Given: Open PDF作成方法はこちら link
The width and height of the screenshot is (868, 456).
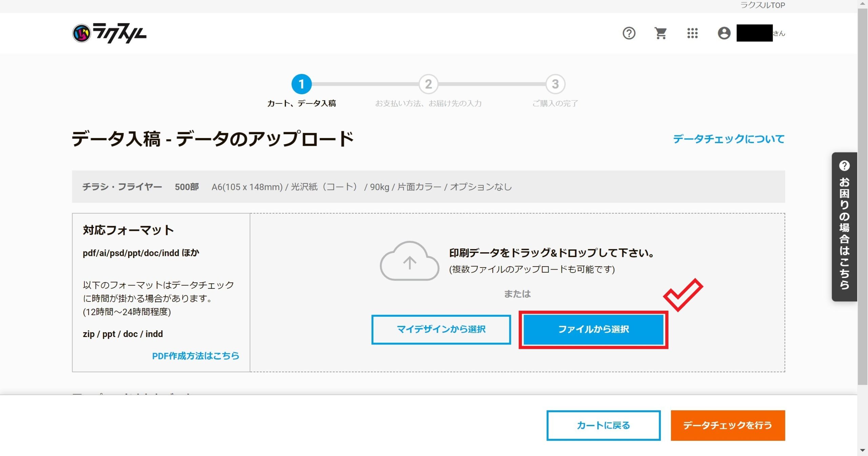Looking at the screenshot, I should click(x=195, y=356).
